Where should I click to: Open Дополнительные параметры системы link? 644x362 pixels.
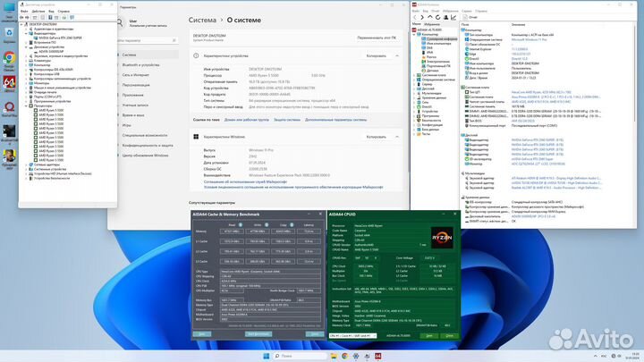click(x=336, y=120)
